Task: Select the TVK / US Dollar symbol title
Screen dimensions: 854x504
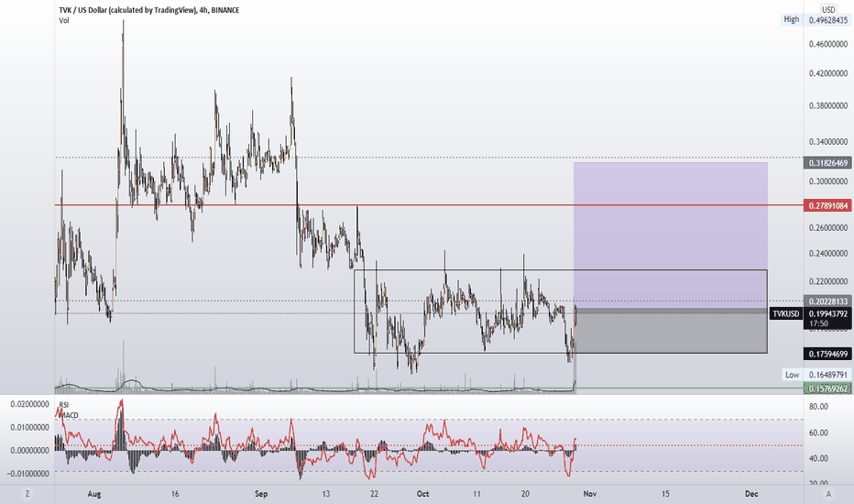Action: click(x=149, y=10)
